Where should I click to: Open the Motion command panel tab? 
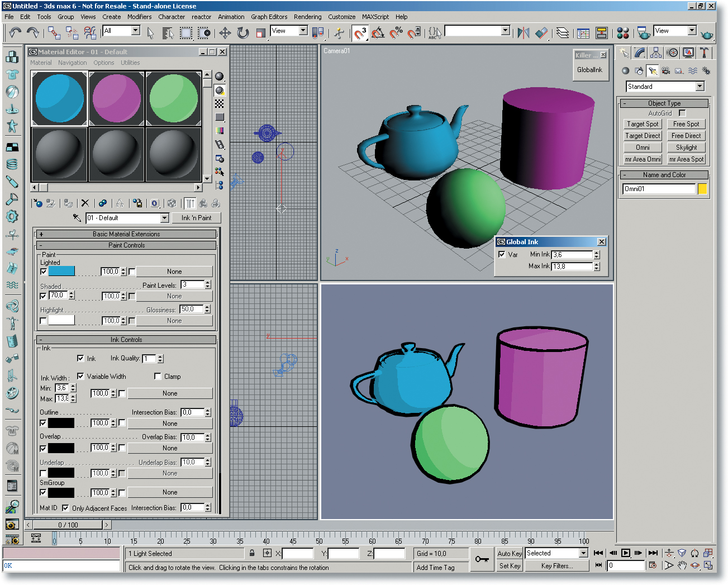click(x=673, y=53)
